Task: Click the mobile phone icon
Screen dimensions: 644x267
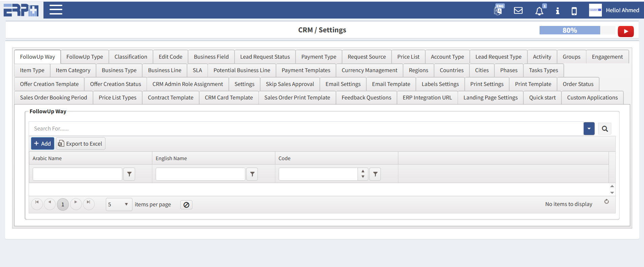Action: pos(574,11)
